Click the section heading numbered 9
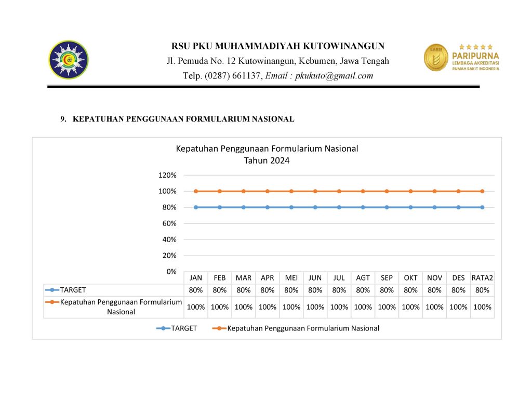532x411 pixels. point(177,119)
